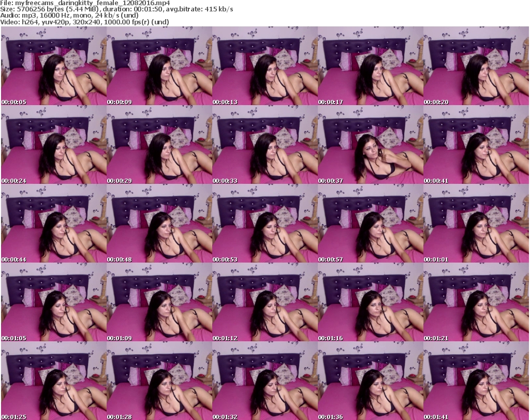The image size is (530, 420).
Task: Select the thumbnail frame at 00:00:57
Action: coord(371,224)
